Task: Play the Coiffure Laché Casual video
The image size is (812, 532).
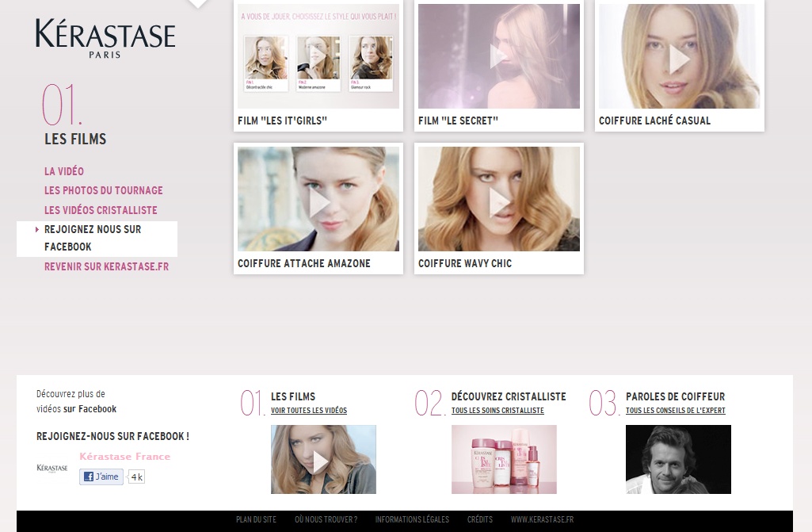Action: coord(679,56)
